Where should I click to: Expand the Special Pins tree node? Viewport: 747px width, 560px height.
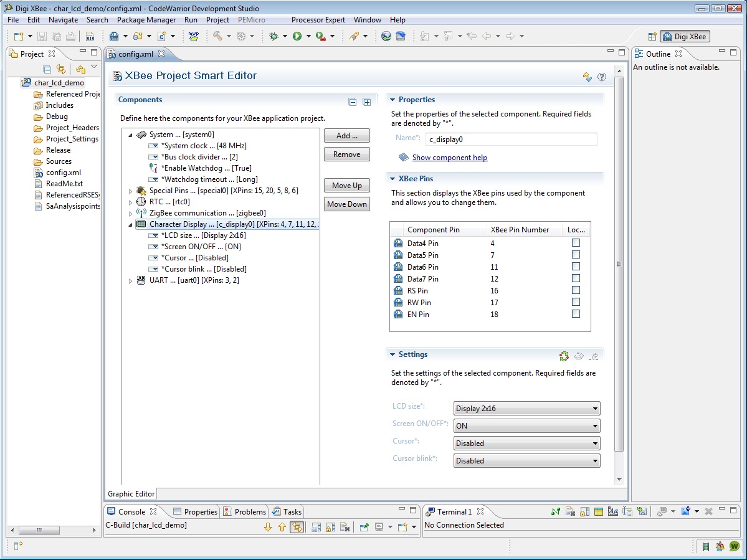pyautogui.click(x=131, y=191)
